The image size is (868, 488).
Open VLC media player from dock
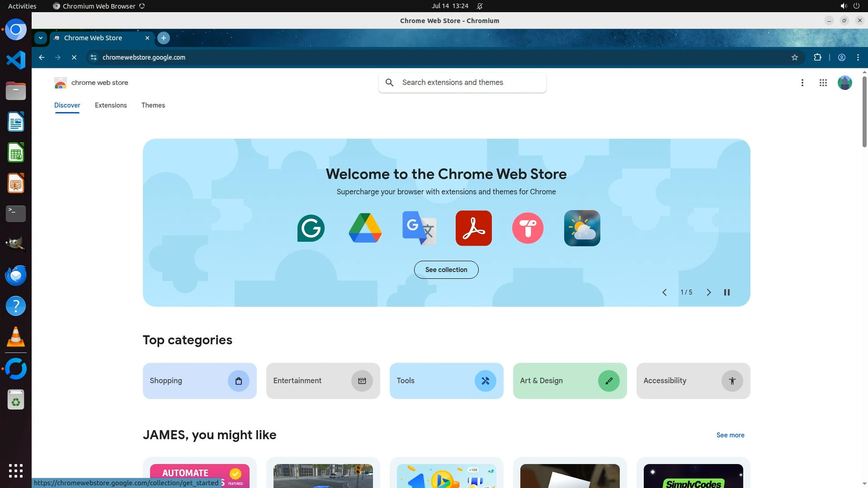pos(16,337)
